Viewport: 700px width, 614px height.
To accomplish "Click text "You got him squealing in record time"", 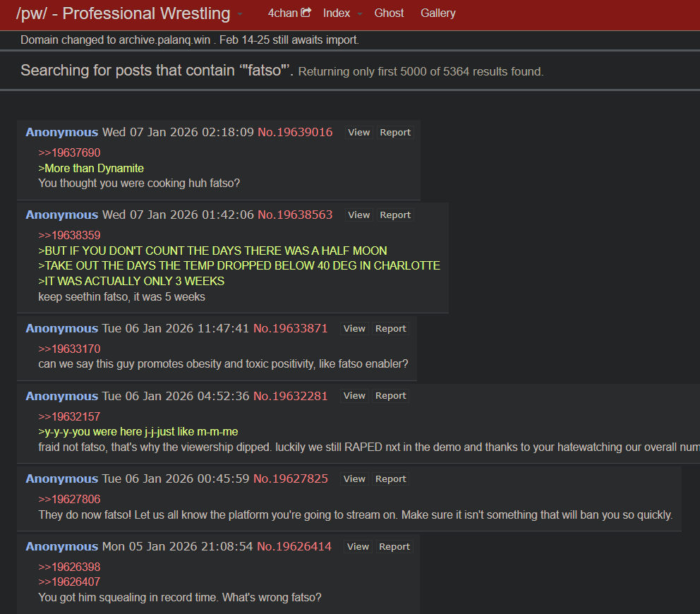I will (x=180, y=598).
